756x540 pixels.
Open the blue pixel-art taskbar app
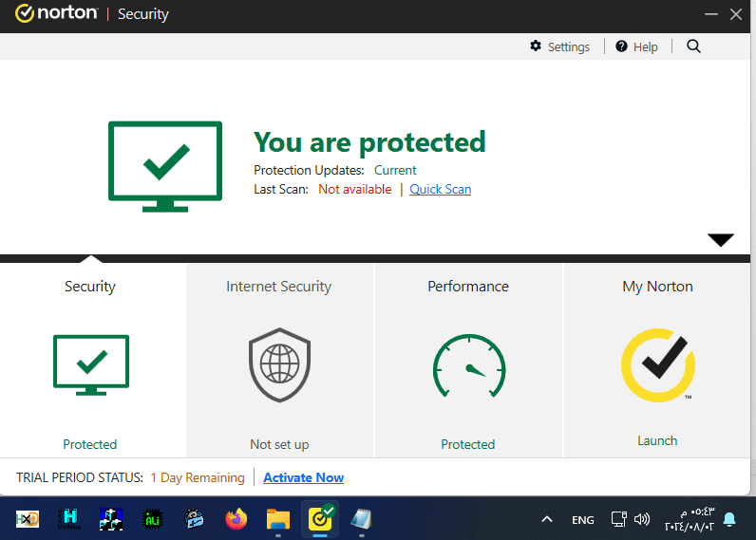pos(111,519)
